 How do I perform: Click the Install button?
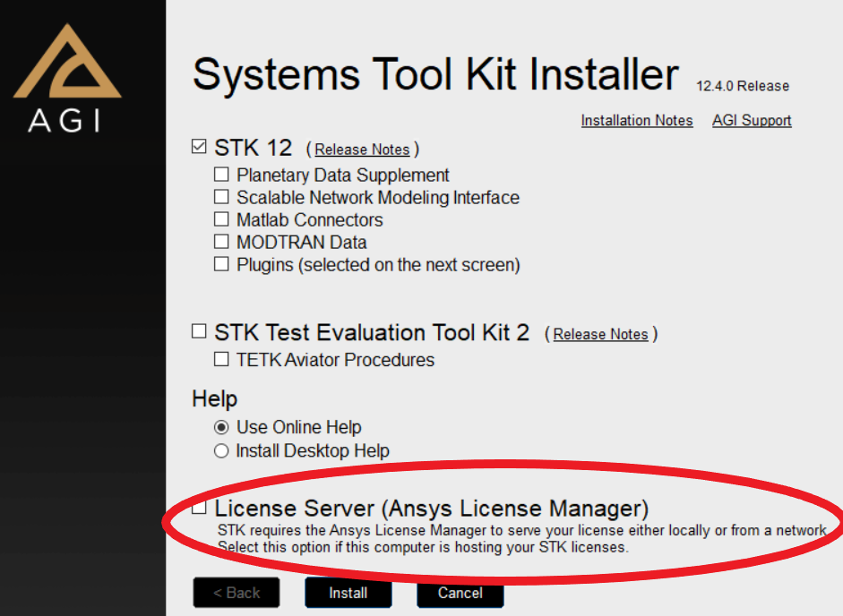click(348, 593)
